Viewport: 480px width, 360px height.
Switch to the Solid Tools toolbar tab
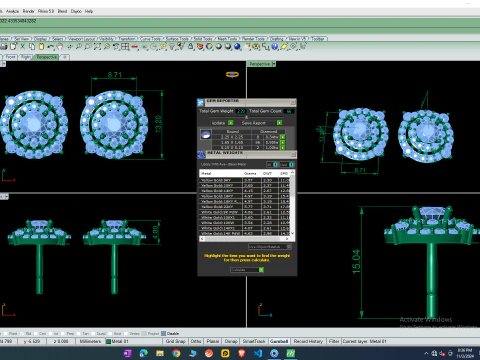click(x=203, y=39)
